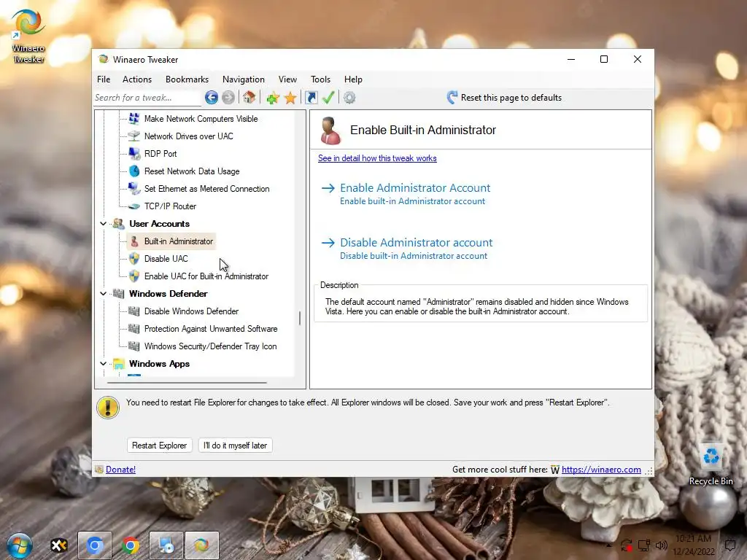Click the Windows Start button
This screenshot has height=560, width=747.
pos(20,545)
